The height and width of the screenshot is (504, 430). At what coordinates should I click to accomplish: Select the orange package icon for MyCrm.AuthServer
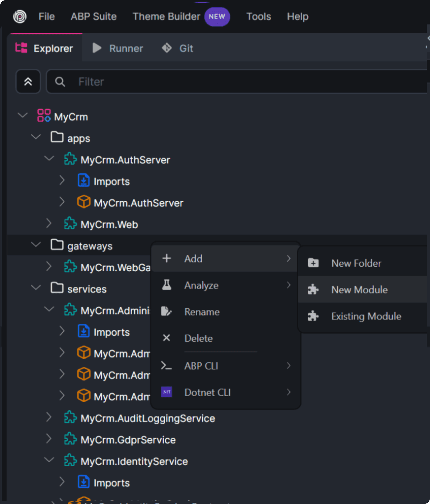84,202
